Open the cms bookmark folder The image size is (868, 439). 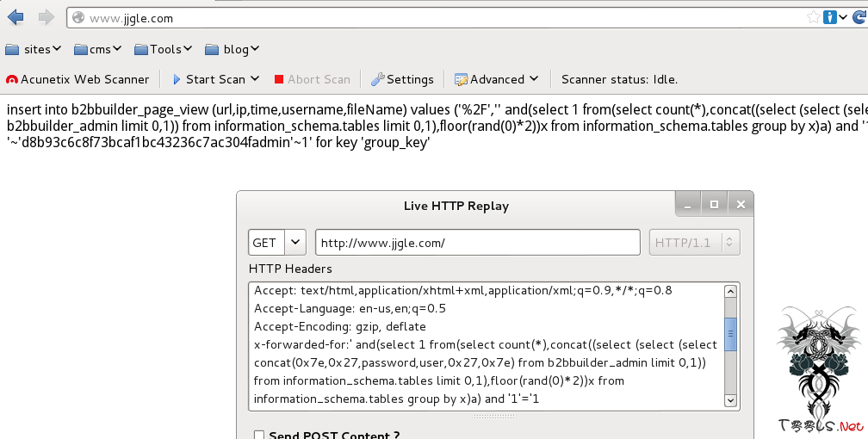(x=97, y=49)
